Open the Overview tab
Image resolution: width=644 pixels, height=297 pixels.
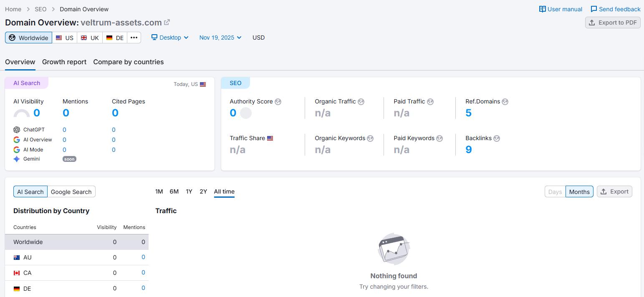(20, 62)
